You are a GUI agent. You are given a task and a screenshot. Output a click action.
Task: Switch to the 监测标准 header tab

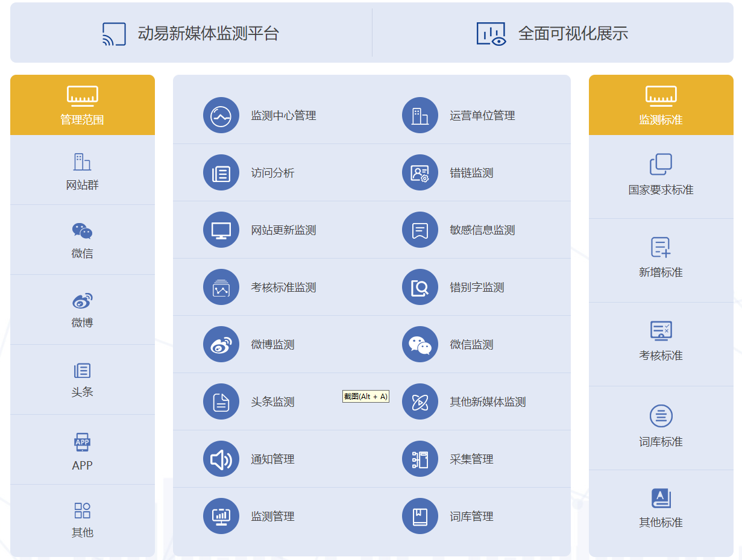click(x=661, y=105)
